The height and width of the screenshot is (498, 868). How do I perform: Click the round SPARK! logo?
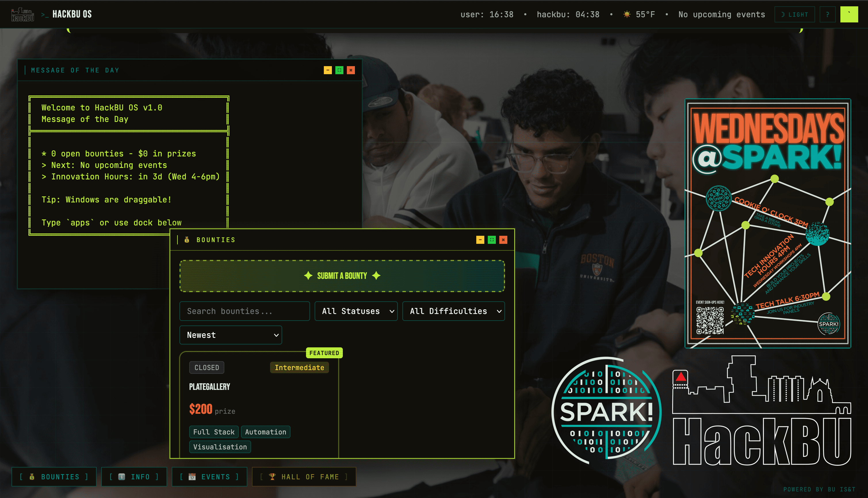click(606, 410)
